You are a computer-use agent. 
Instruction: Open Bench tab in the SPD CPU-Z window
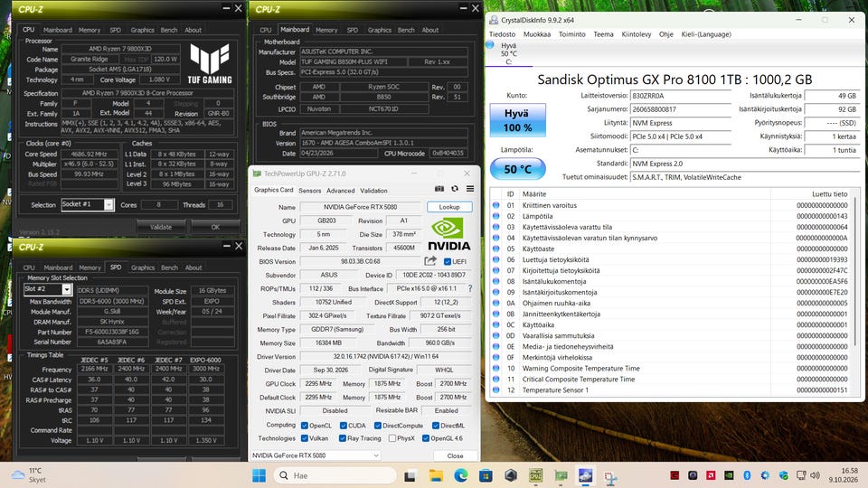click(x=169, y=267)
